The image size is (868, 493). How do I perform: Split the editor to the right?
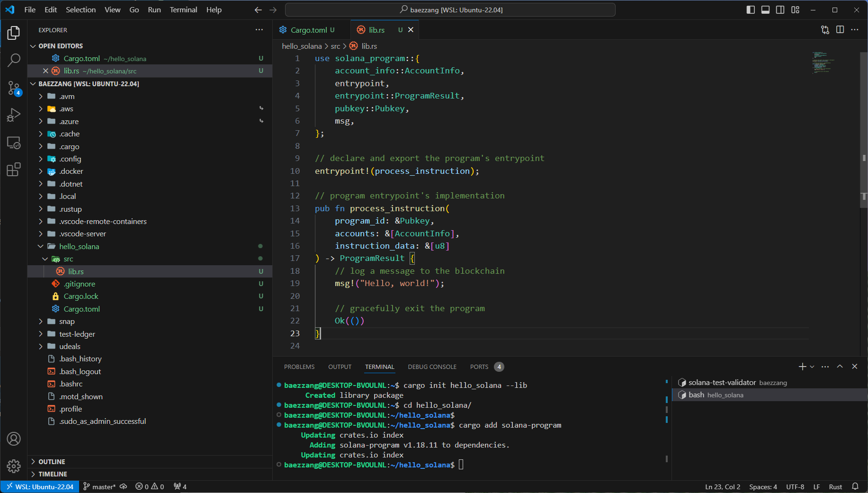[840, 30]
